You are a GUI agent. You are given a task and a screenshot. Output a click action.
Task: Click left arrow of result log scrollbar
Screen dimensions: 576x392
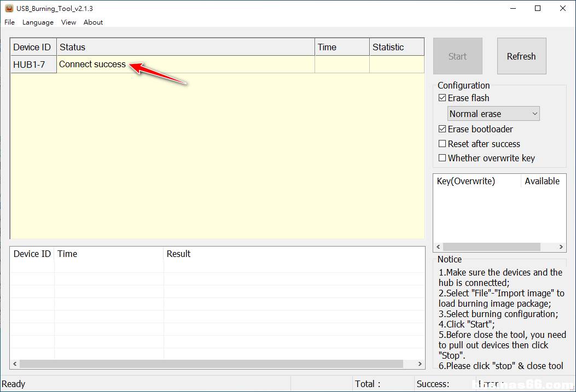coord(15,364)
